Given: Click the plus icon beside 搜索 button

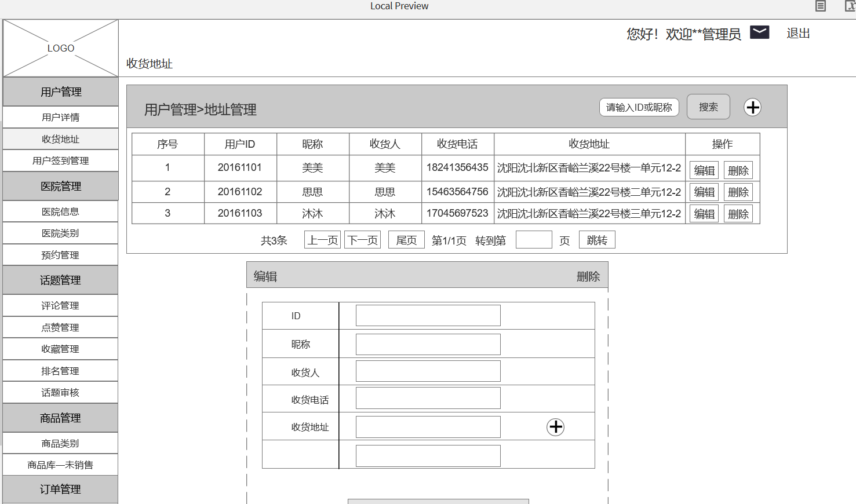Looking at the screenshot, I should coord(752,107).
